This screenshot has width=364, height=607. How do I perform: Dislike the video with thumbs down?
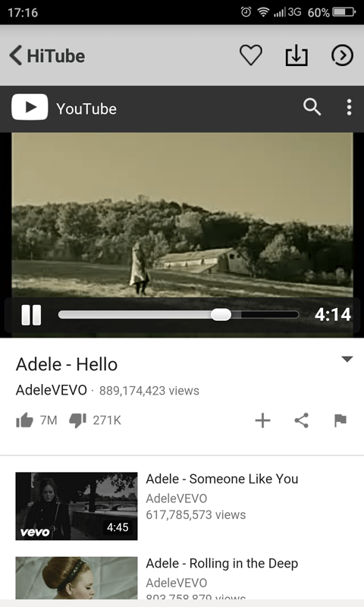[77, 420]
